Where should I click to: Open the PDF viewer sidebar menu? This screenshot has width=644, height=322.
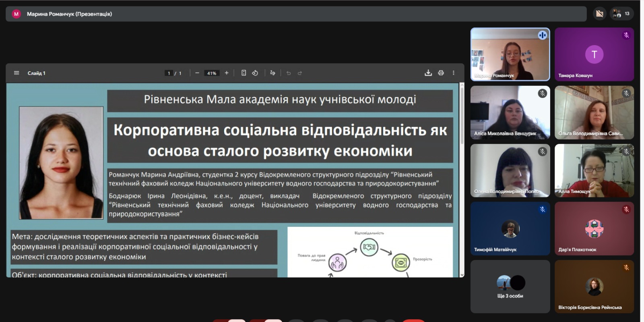[17, 73]
